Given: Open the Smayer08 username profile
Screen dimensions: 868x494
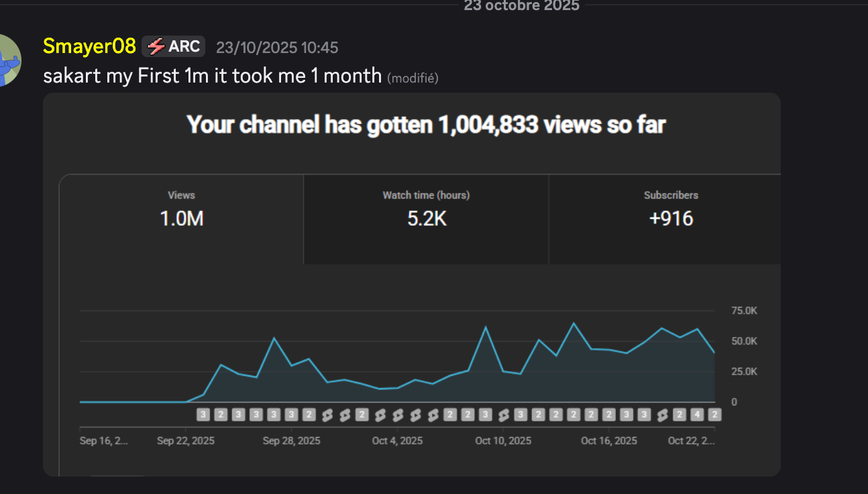Looking at the screenshot, I should coord(89,46).
